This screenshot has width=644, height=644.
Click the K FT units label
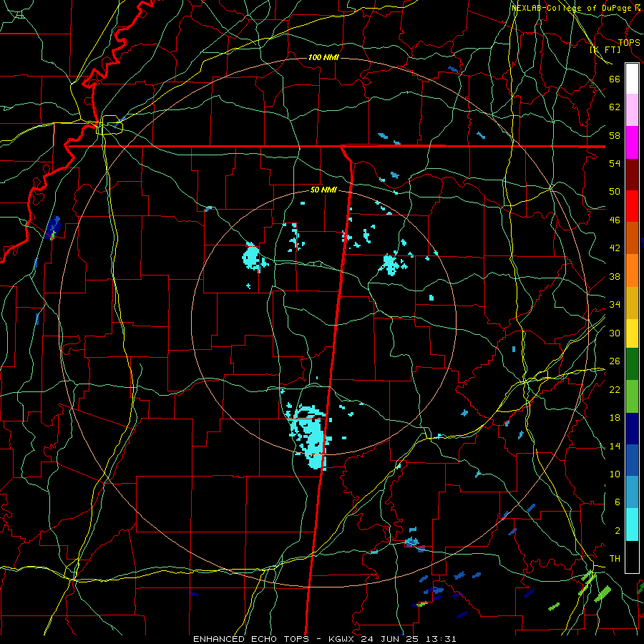(x=605, y=49)
